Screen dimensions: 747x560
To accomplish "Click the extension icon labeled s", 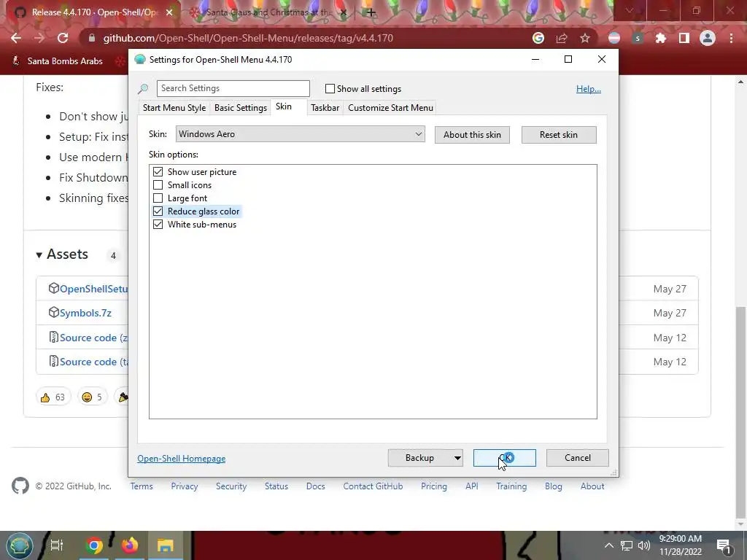I will click(638, 38).
